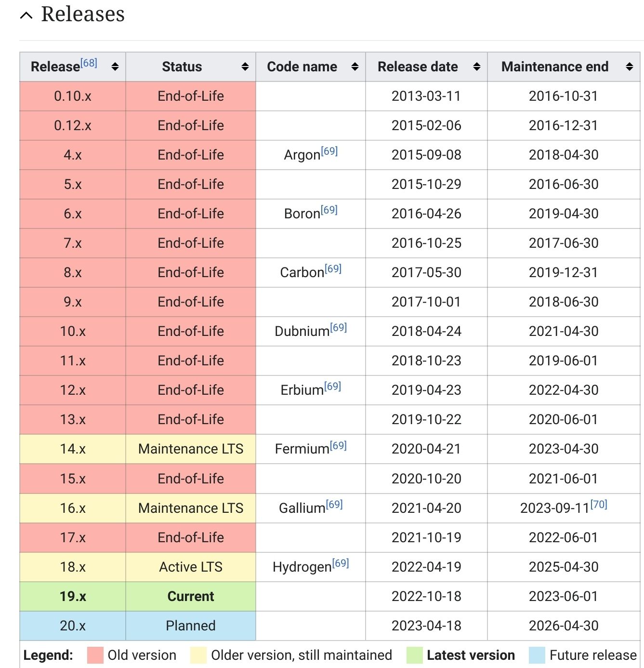Click the 'Release' column header text
Screen dimensions: 644x668
(55, 67)
